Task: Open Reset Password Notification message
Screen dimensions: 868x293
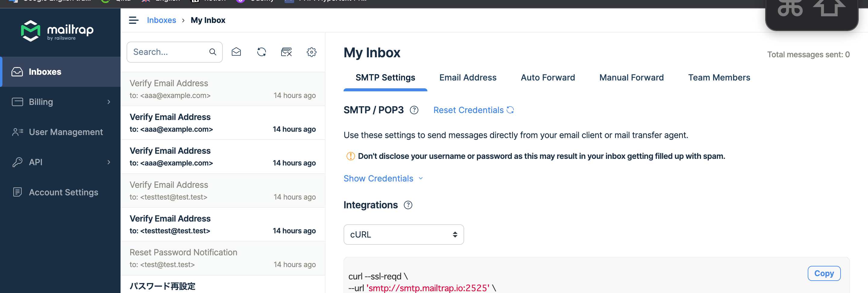Action: pos(222,258)
